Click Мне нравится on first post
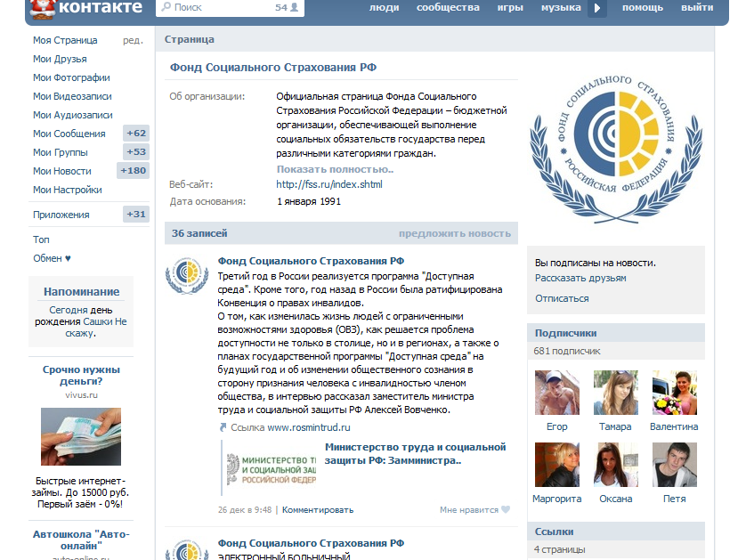This screenshot has height=560, width=746. tap(468, 509)
